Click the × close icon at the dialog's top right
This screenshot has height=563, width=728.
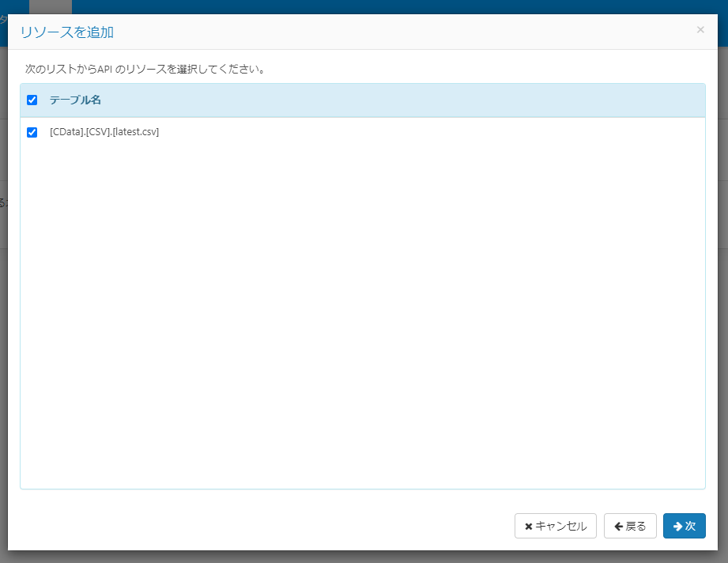click(x=700, y=29)
